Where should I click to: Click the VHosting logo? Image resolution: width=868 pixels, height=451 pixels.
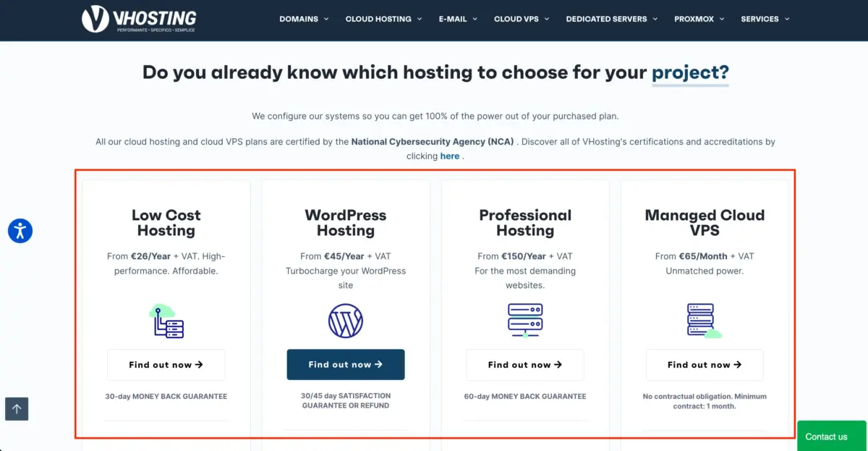click(x=139, y=19)
